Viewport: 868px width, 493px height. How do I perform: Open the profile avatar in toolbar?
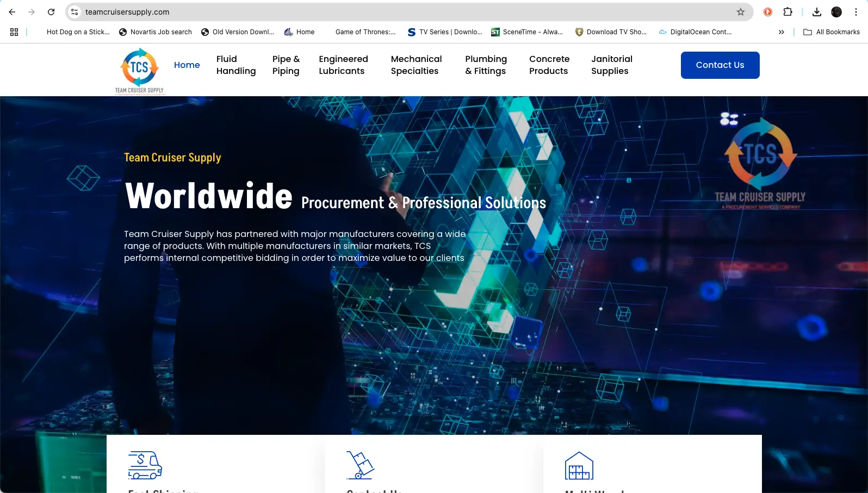tap(836, 12)
